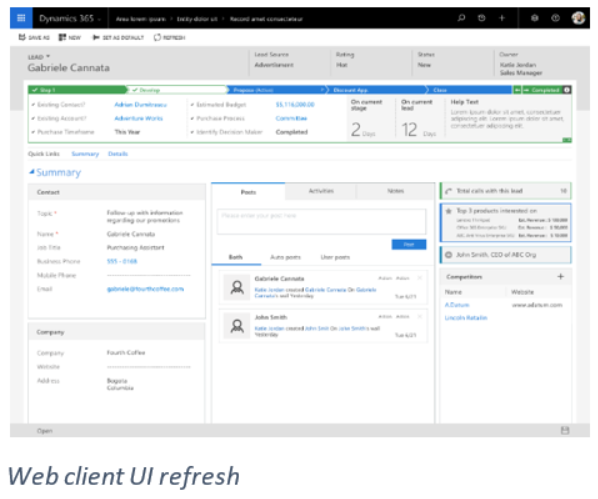Select the Both posts filter
The height and width of the screenshot is (499, 598).
pos(236,257)
